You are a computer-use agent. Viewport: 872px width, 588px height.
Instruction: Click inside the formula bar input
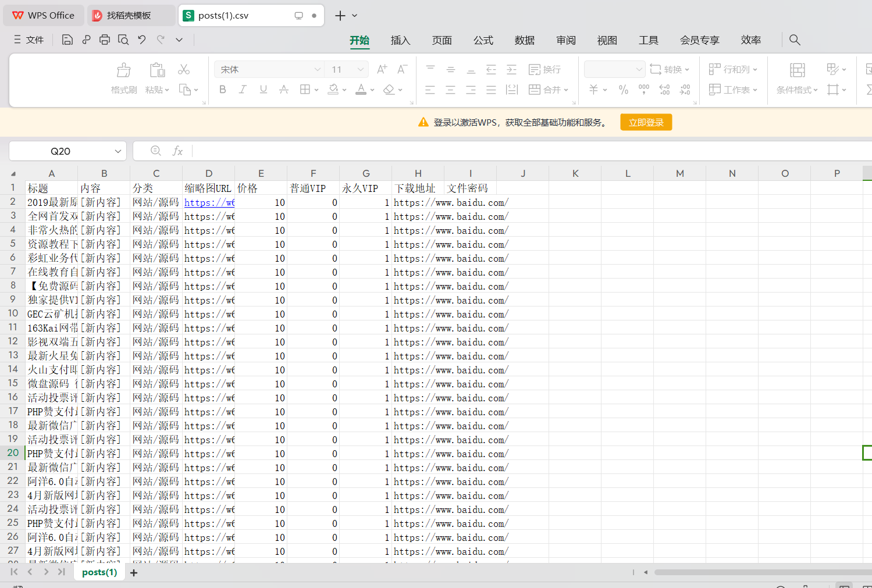point(524,151)
